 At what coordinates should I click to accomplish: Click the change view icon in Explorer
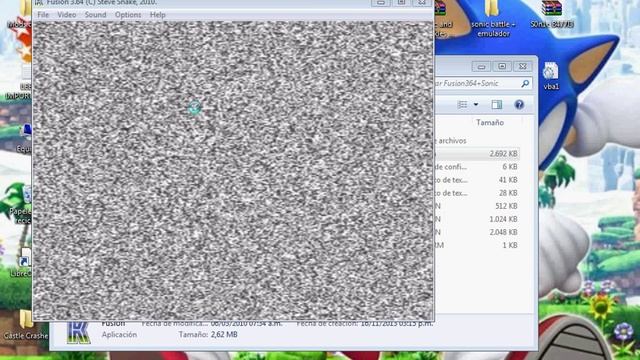click(462, 105)
